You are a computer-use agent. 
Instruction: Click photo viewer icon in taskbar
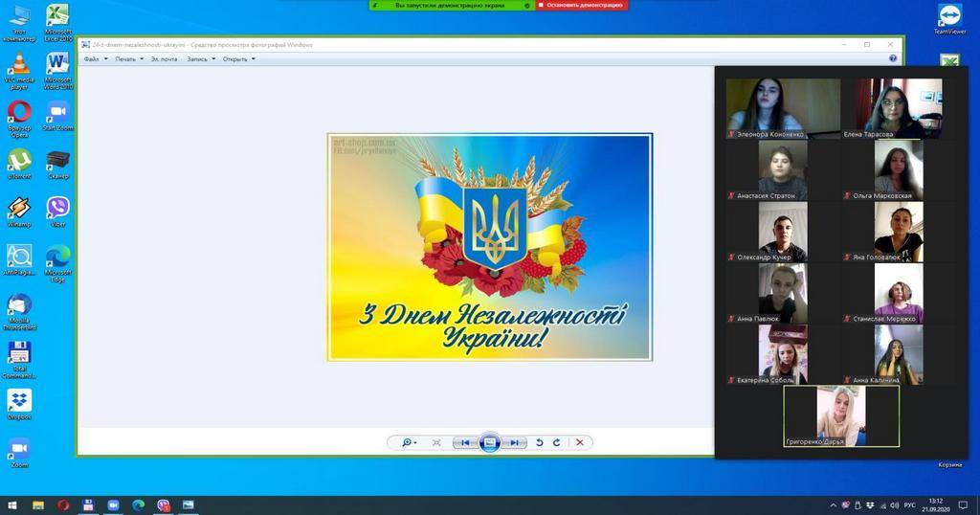[x=189, y=505]
